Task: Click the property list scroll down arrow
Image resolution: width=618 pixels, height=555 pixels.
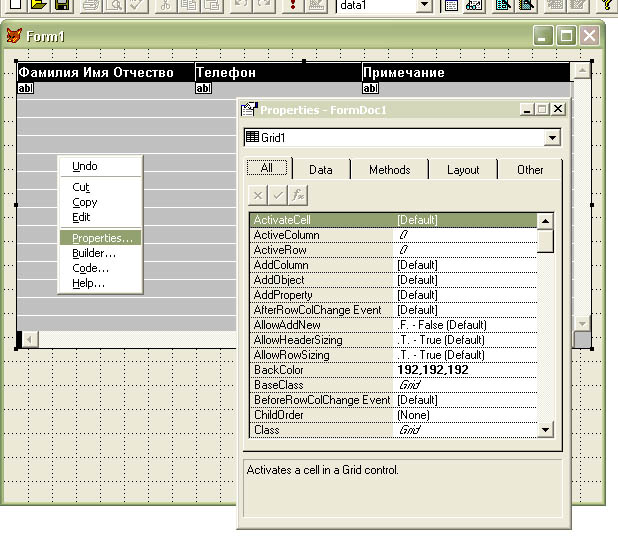Action: (x=545, y=429)
